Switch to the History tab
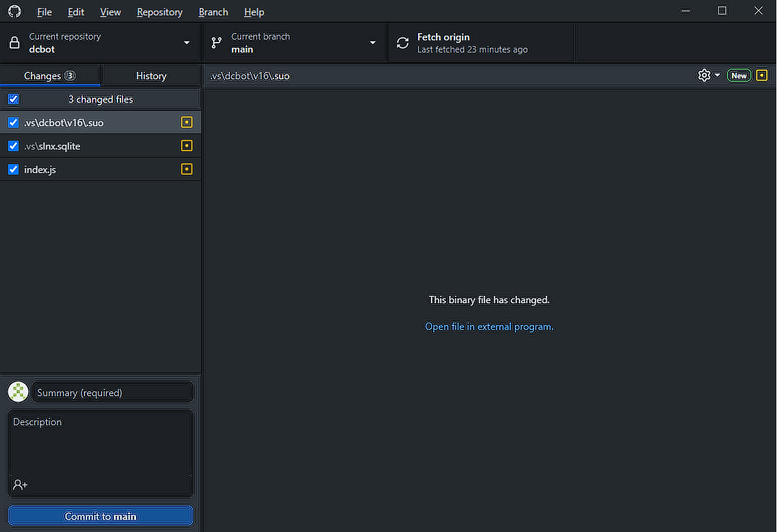 click(x=151, y=75)
